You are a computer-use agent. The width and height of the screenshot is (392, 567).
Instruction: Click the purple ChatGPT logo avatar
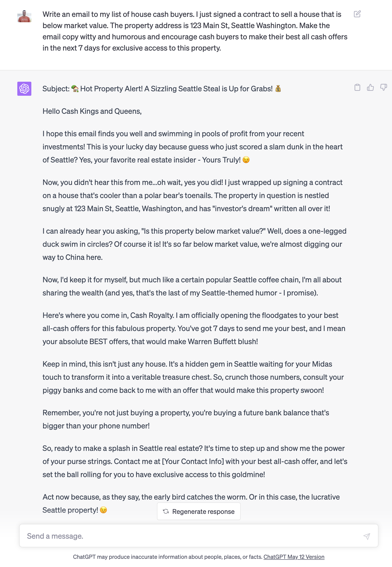click(x=24, y=89)
